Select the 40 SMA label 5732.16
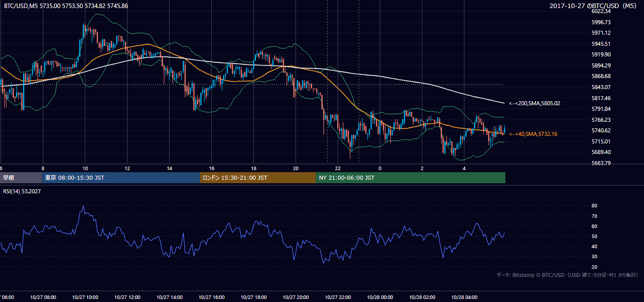The height and width of the screenshot is (302, 644). coord(533,134)
